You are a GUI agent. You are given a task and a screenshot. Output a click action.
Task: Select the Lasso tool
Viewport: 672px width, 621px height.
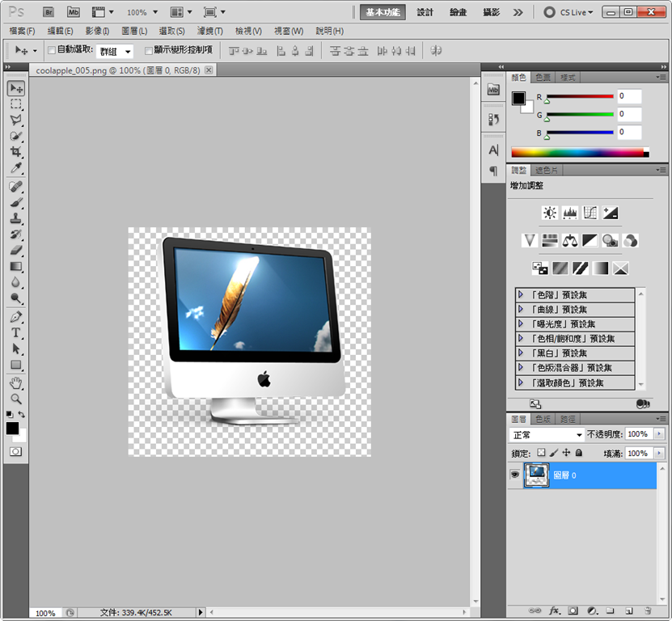pyautogui.click(x=16, y=120)
